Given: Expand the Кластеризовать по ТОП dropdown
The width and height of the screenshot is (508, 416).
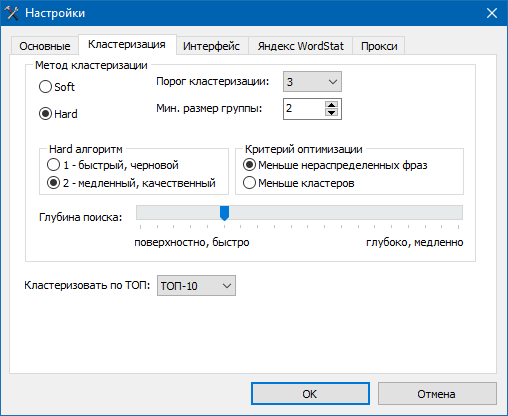Looking at the screenshot, I should pyautogui.click(x=196, y=286).
